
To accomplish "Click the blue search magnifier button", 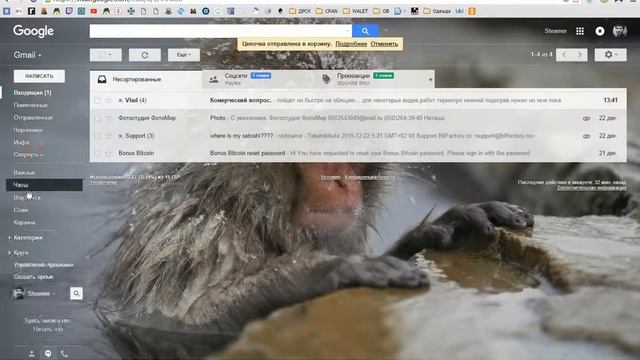I will (x=365, y=31).
